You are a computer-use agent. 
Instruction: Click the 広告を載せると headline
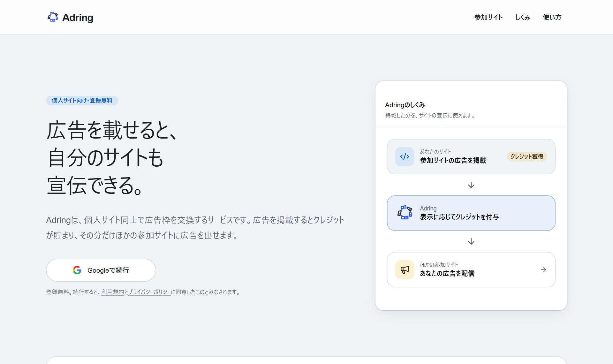click(112, 130)
